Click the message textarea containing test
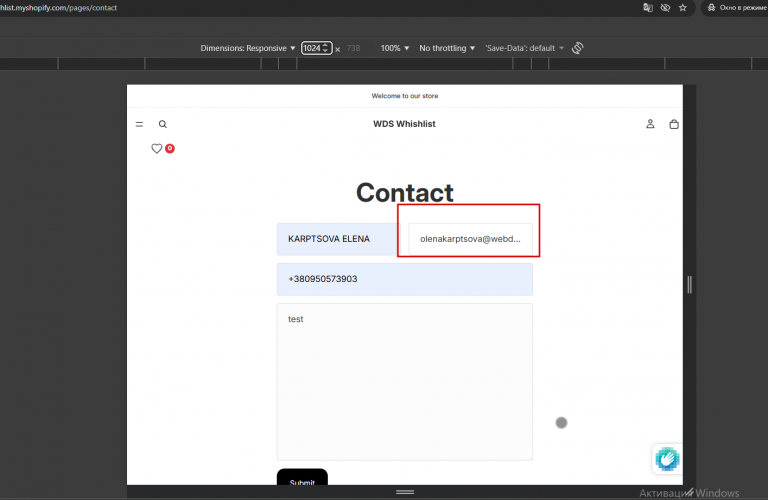 tap(405, 381)
